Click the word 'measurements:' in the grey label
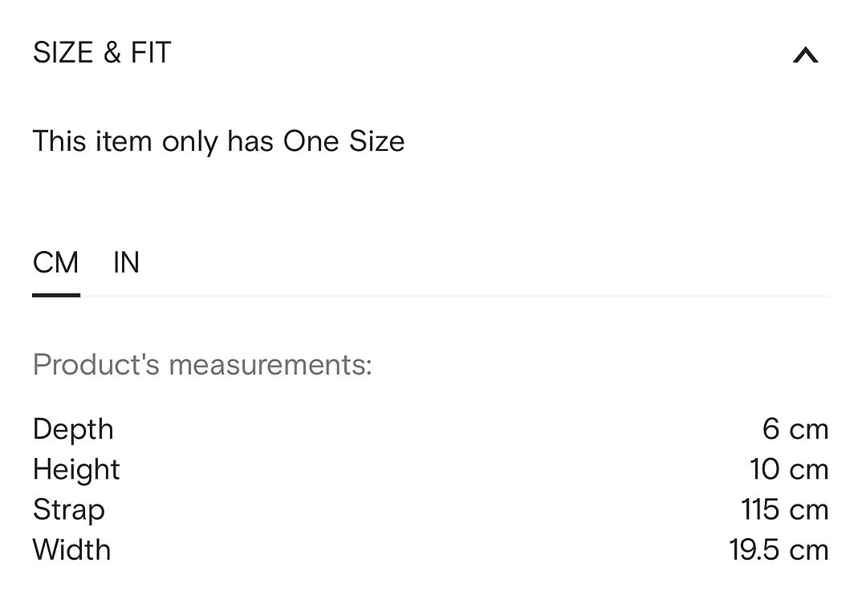Screen dimensions: 862x616 click(x=270, y=365)
